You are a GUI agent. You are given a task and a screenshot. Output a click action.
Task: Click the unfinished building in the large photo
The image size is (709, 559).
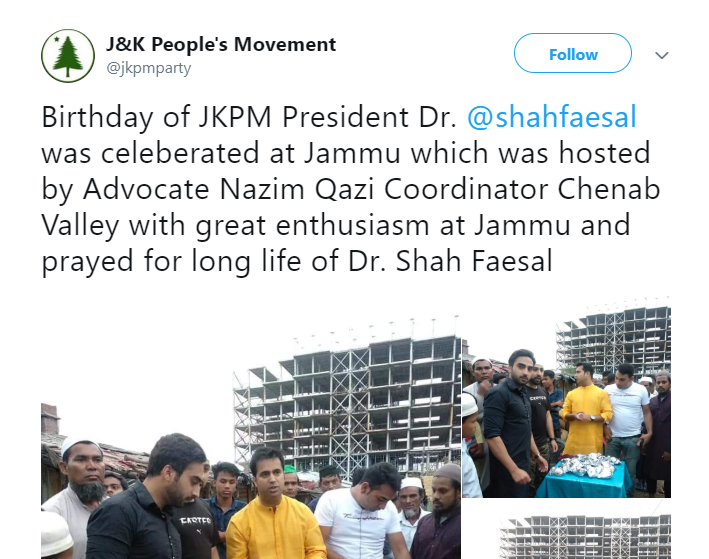pyautogui.click(x=347, y=400)
